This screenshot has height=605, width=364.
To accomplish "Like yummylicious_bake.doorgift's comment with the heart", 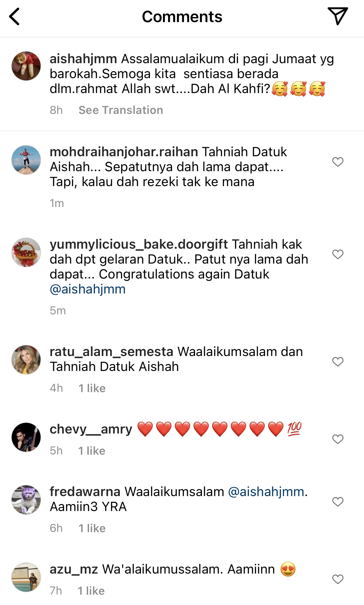I will (338, 254).
